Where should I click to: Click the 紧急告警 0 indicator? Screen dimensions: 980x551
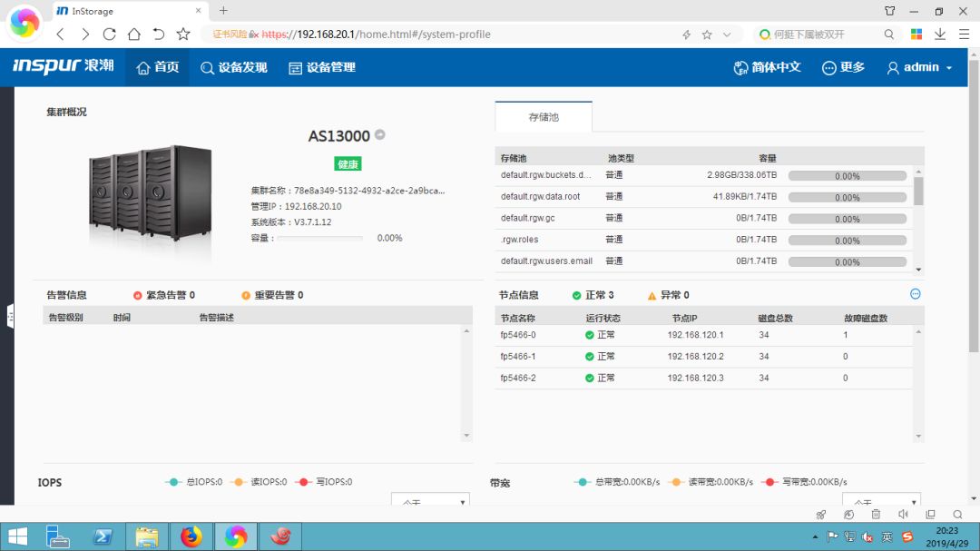[x=163, y=295]
